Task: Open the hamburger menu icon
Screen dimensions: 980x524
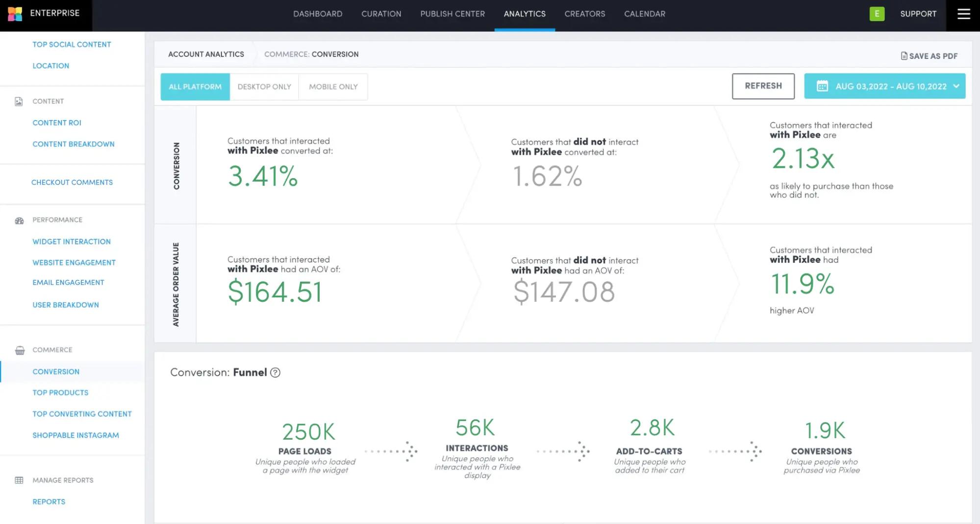Action: click(963, 14)
